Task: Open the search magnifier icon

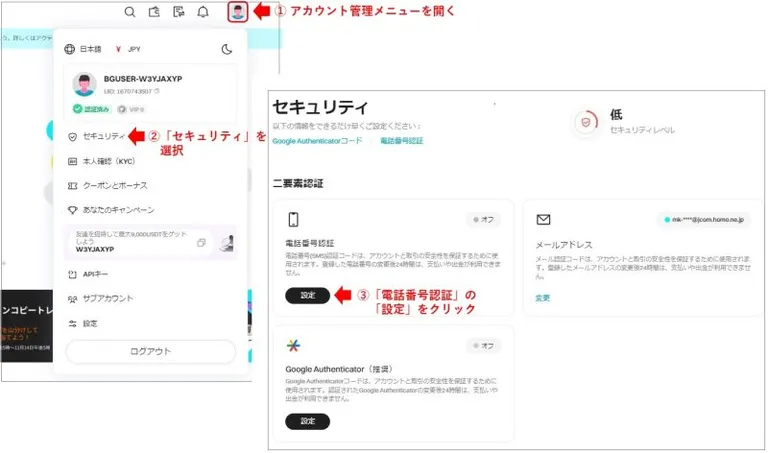Action: [x=130, y=12]
